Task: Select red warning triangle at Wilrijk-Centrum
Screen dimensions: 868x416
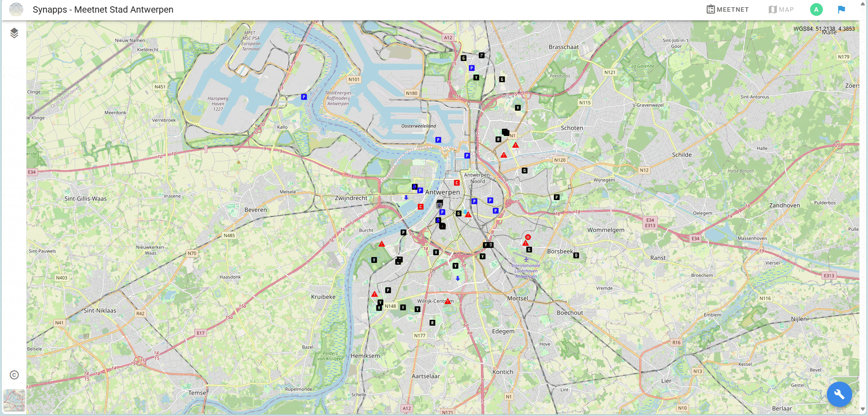Action: coord(448,301)
